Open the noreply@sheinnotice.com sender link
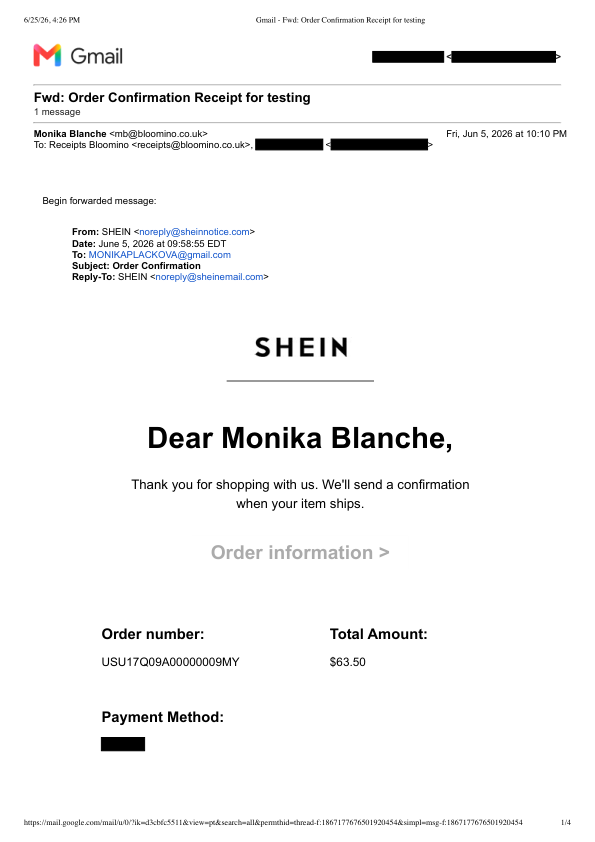 coord(194,232)
